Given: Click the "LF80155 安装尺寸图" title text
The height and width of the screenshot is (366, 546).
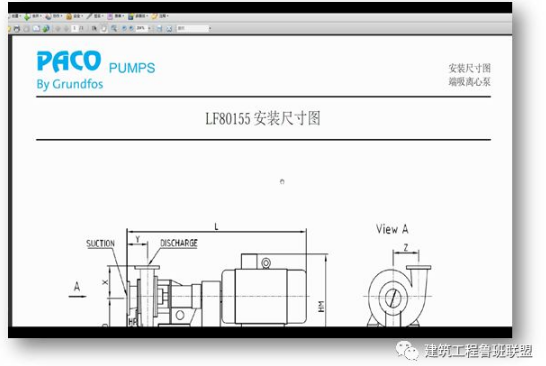Looking at the screenshot, I should click(263, 118).
